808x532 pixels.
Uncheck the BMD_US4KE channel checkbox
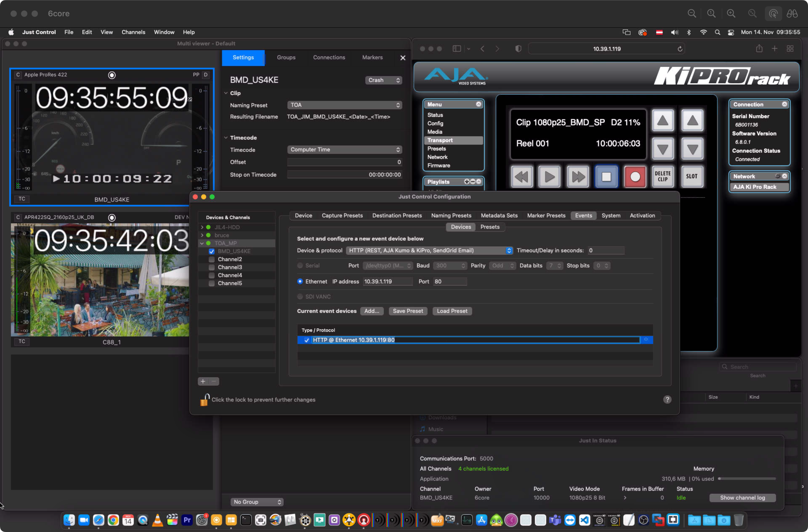[x=211, y=251]
